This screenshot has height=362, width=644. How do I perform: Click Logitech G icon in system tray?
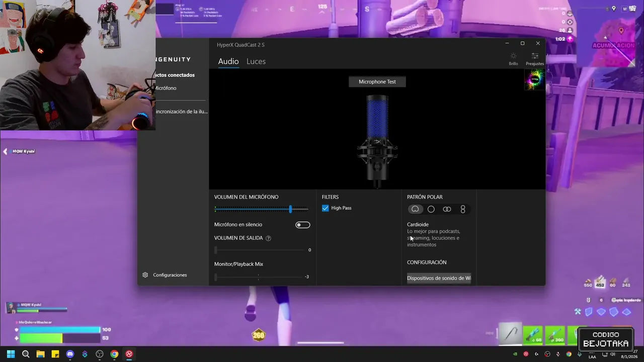(x=537, y=354)
